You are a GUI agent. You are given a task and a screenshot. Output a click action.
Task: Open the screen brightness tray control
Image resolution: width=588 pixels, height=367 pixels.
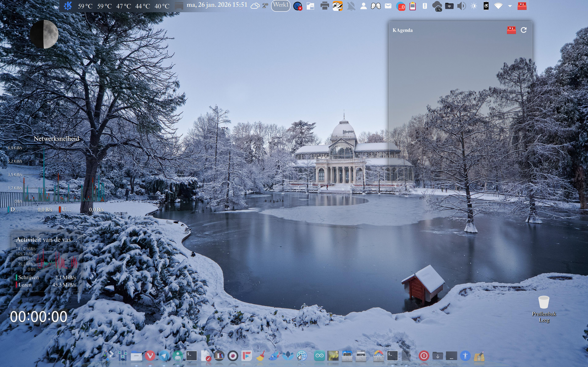pos(473,6)
